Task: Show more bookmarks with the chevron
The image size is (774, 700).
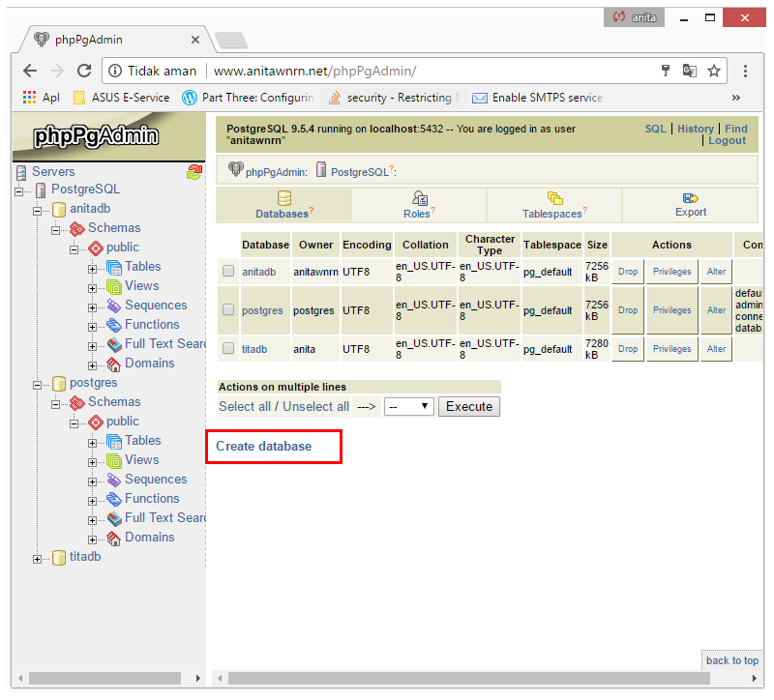Action: click(736, 98)
